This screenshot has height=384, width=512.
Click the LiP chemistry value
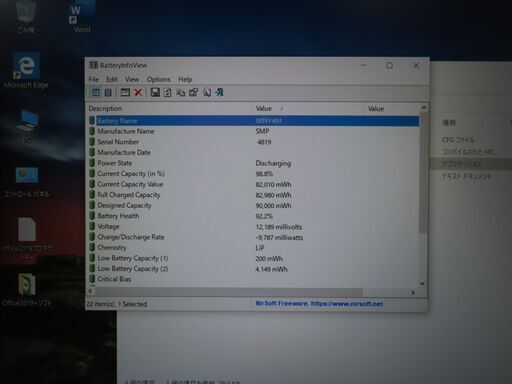pyautogui.click(x=260, y=248)
